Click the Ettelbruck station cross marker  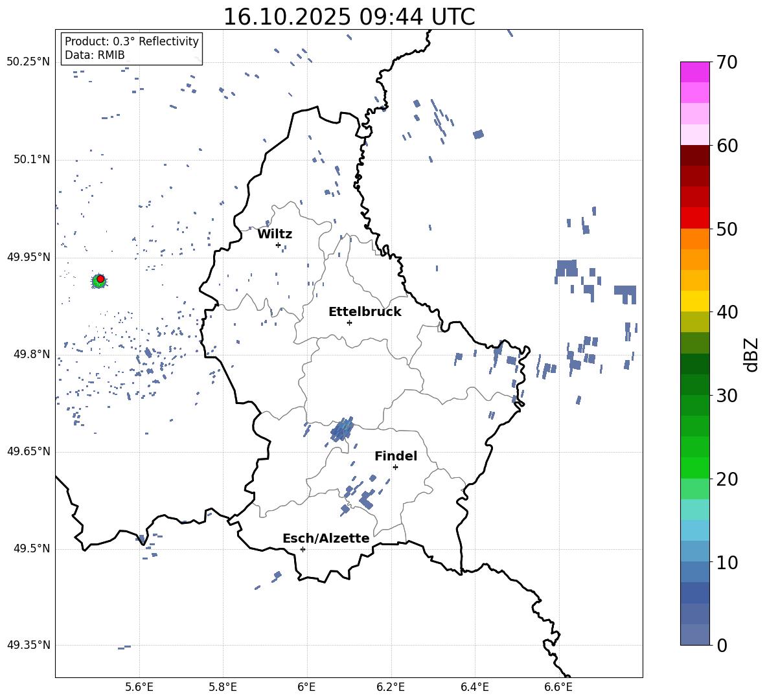349,322
